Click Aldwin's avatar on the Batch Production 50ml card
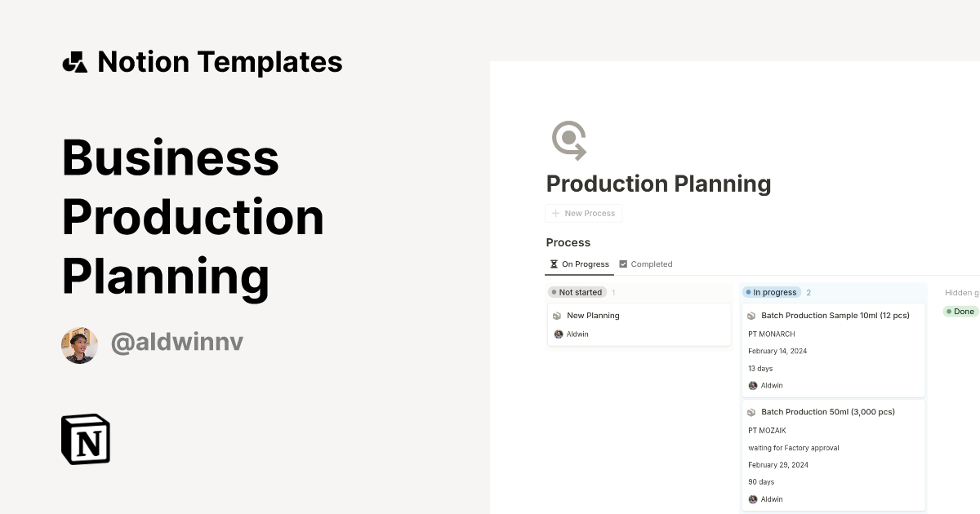The height and width of the screenshot is (514, 980). [752, 498]
